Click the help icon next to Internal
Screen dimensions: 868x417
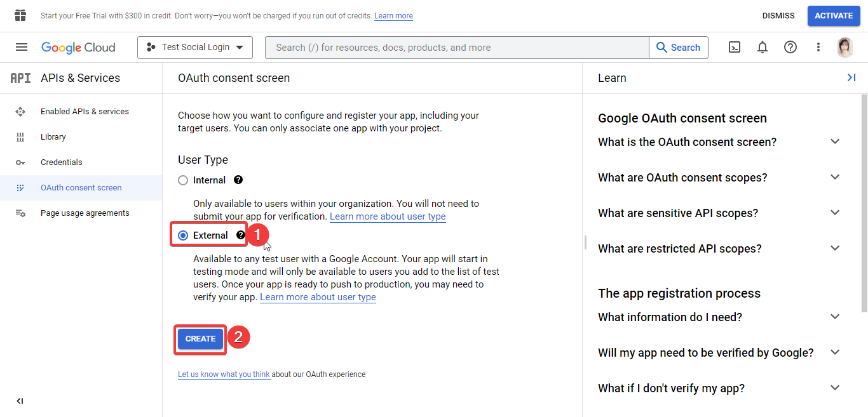pyautogui.click(x=238, y=180)
